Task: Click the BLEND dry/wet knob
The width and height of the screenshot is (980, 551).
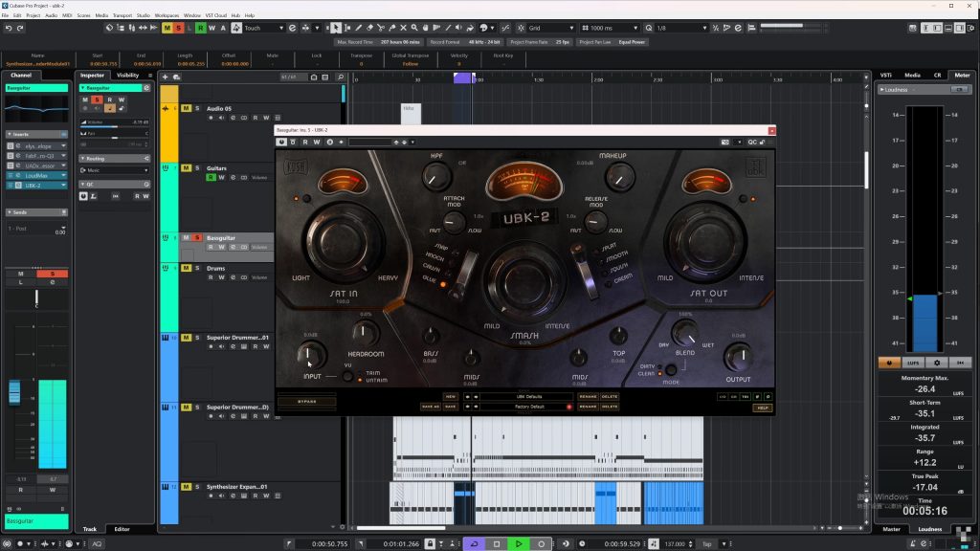Action: (x=685, y=334)
